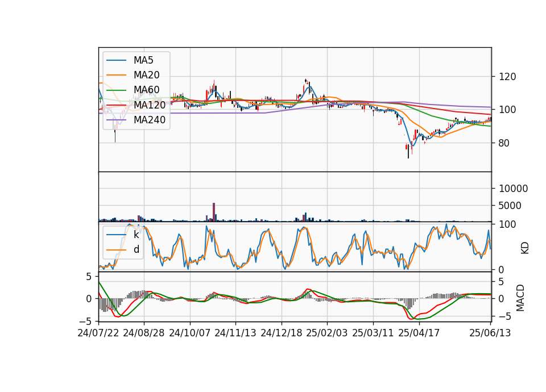Click the MACD axis title
546x392 pixels.
(x=520, y=298)
